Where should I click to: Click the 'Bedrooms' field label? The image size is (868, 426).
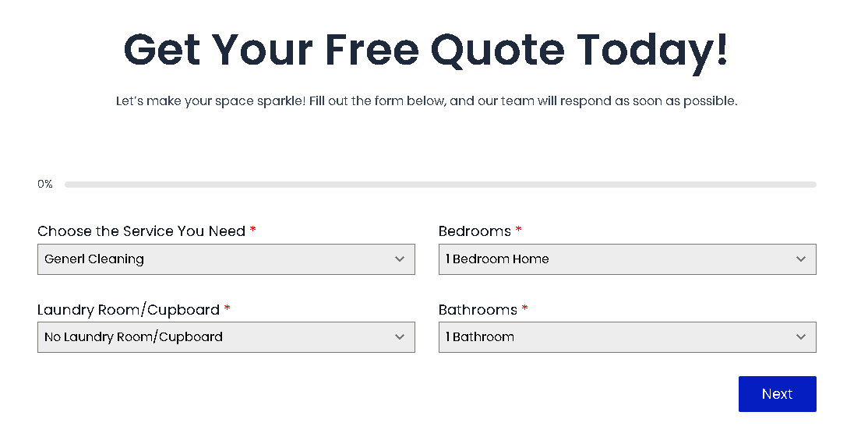coord(475,231)
